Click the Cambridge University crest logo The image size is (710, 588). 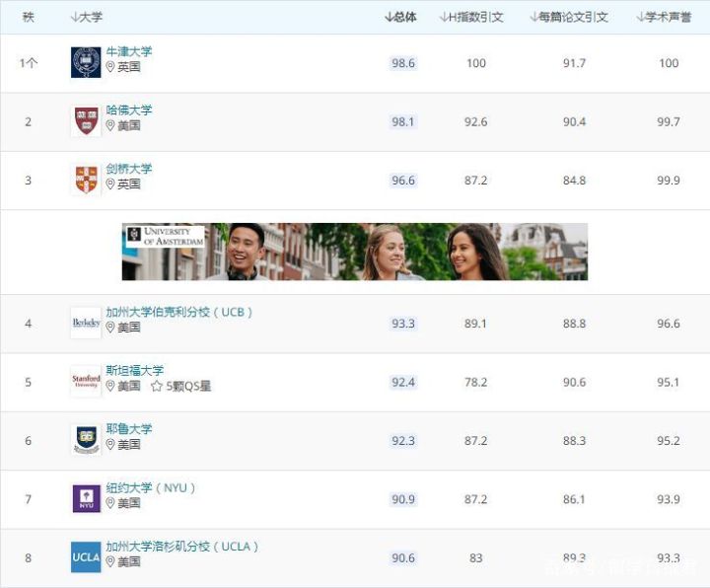pos(86,180)
